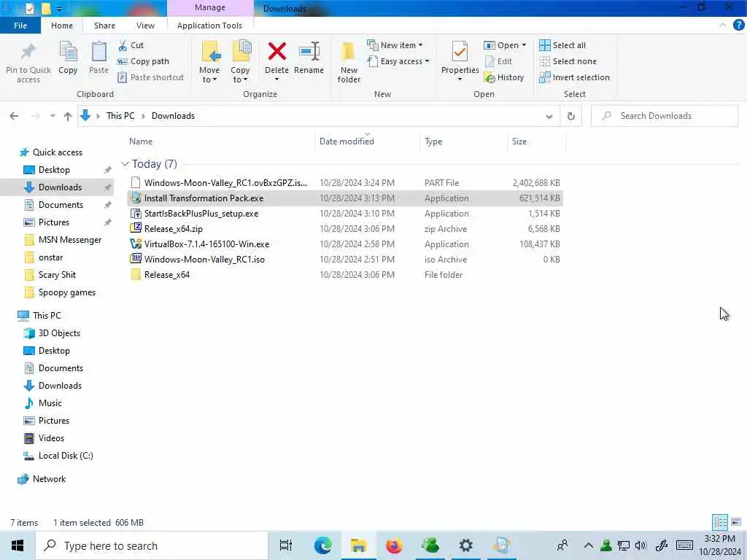This screenshot has width=747, height=560.
Task: Click Copy path in the Clipboard group
Action: click(x=143, y=61)
